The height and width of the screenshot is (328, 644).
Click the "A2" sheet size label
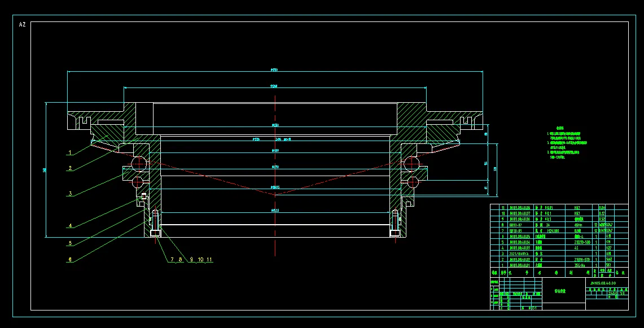pos(22,24)
